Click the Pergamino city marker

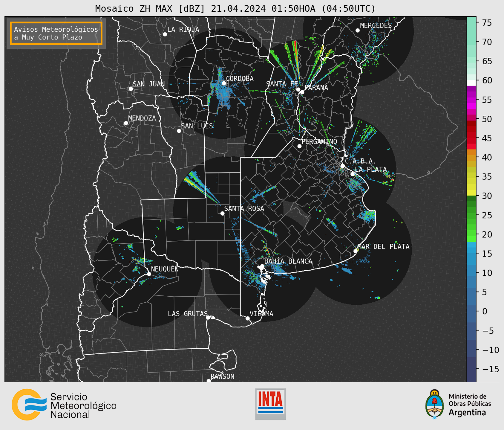point(299,146)
